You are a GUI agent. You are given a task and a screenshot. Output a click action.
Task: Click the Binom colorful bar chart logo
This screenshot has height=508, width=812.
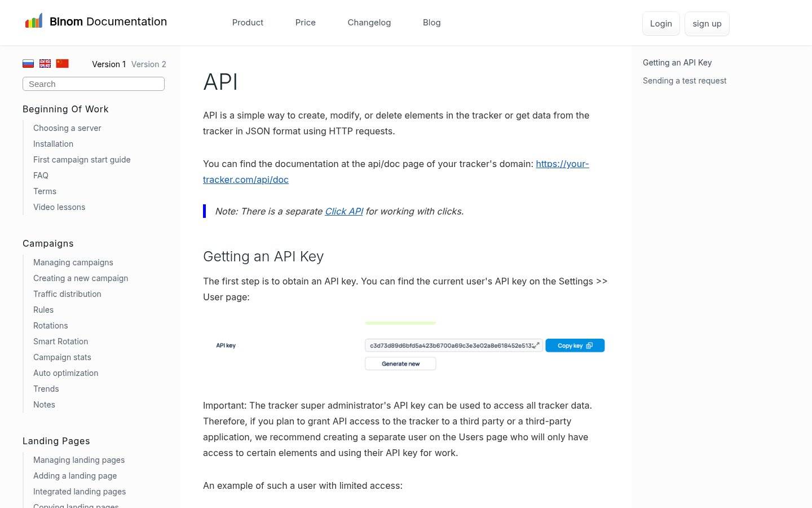click(x=34, y=21)
